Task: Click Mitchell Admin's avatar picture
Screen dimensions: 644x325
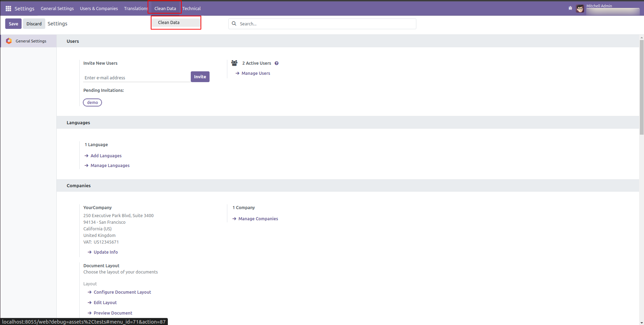Action: point(580,8)
